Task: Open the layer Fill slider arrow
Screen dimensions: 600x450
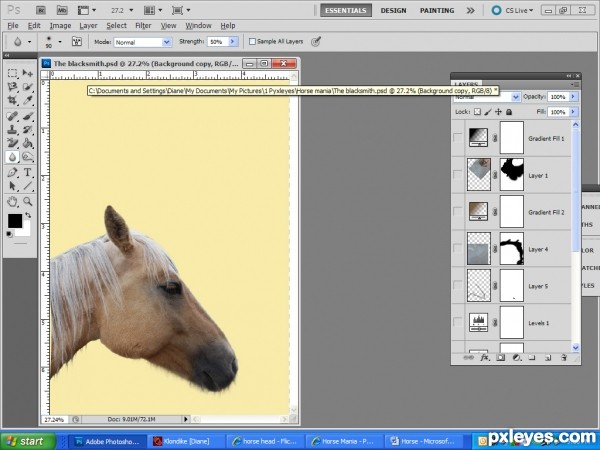Action: [x=573, y=112]
